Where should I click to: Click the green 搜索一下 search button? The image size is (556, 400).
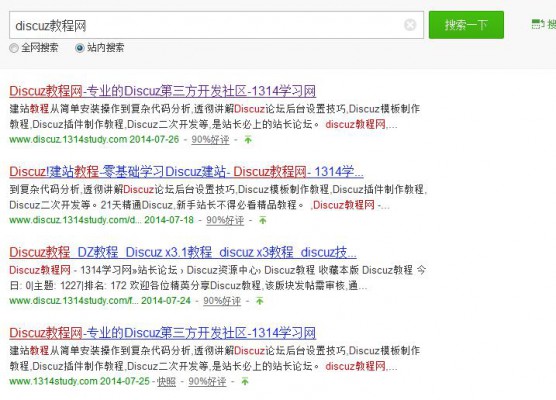pyautogui.click(x=466, y=25)
